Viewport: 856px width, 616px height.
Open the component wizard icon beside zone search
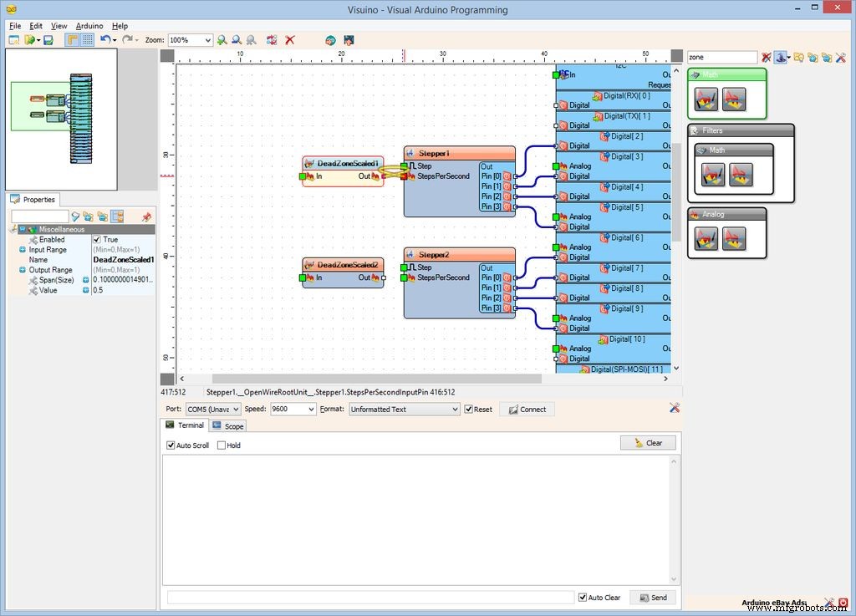(x=781, y=57)
